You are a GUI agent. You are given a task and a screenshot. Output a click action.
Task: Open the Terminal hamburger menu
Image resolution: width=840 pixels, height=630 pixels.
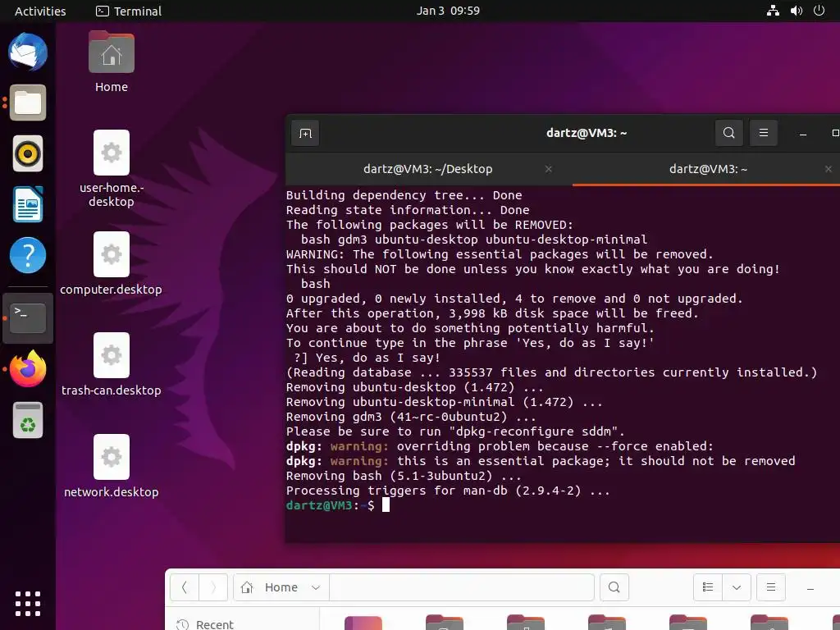764,133
